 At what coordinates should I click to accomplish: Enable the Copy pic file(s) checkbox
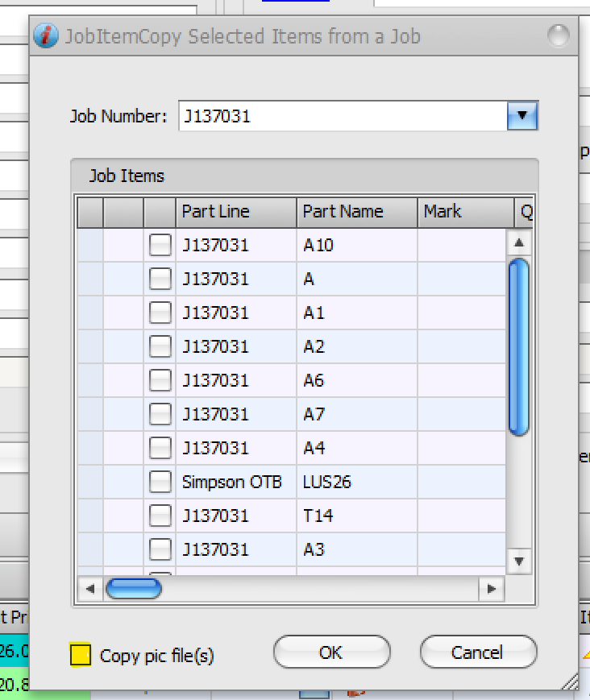click(81, 655)
